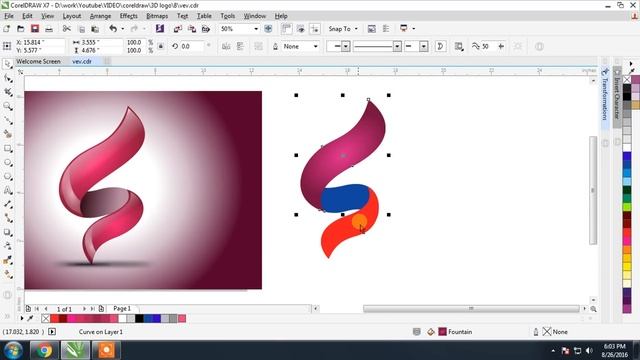The height and width of the screenshot is (360, 640).
Task: Click the Search content icon
Action: [x=160, y=29]
